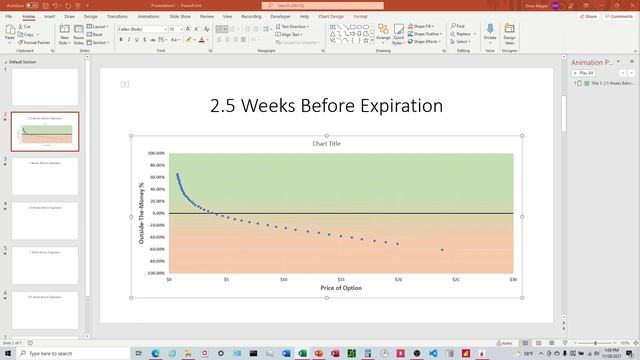Open the font name combo box
The height and width of the screenshot is (360, 640).
pos(142,29)
